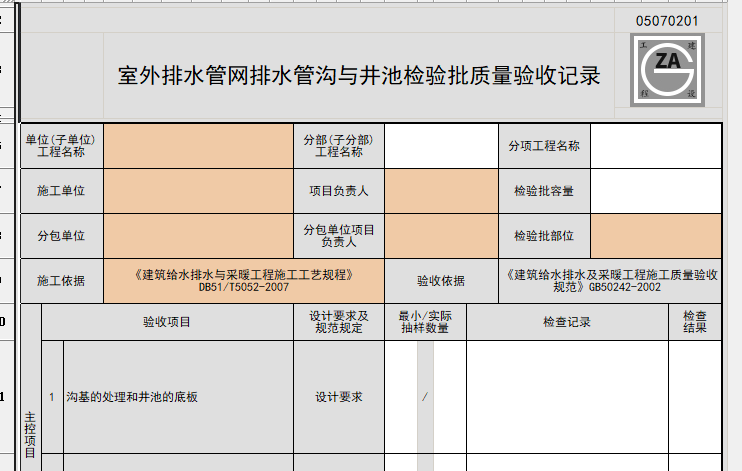Click the empty 检查记录 cell for item 1
This screenshot has width=742, height=471.
(x=567, y=397)
